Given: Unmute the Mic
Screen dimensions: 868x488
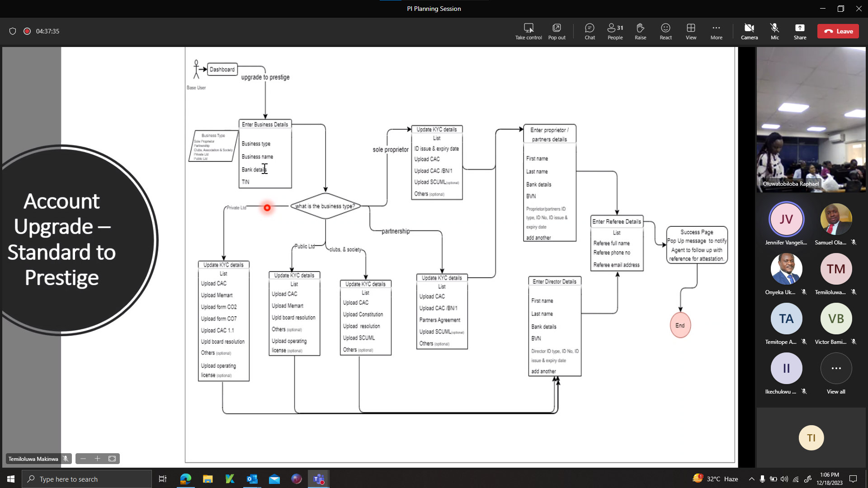Looking at the screenshot, I should [774, 31].
